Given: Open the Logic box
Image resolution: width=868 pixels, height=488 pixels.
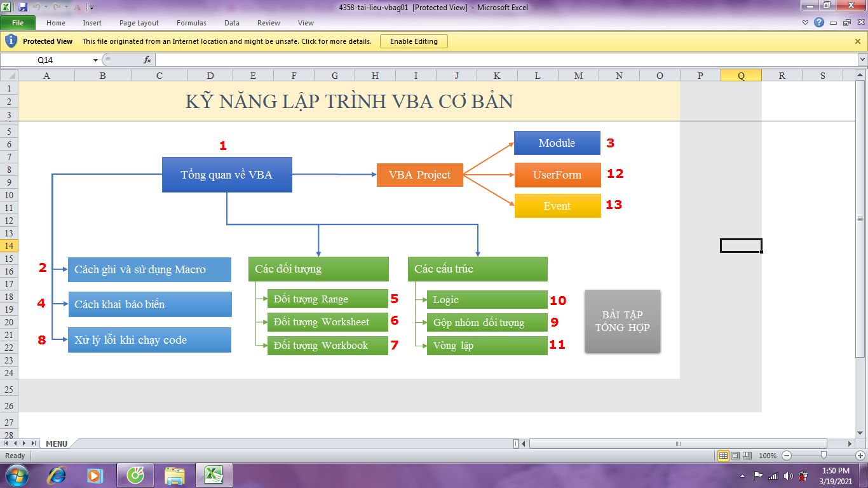Looking at the screenshot, I should pos(487,300).
